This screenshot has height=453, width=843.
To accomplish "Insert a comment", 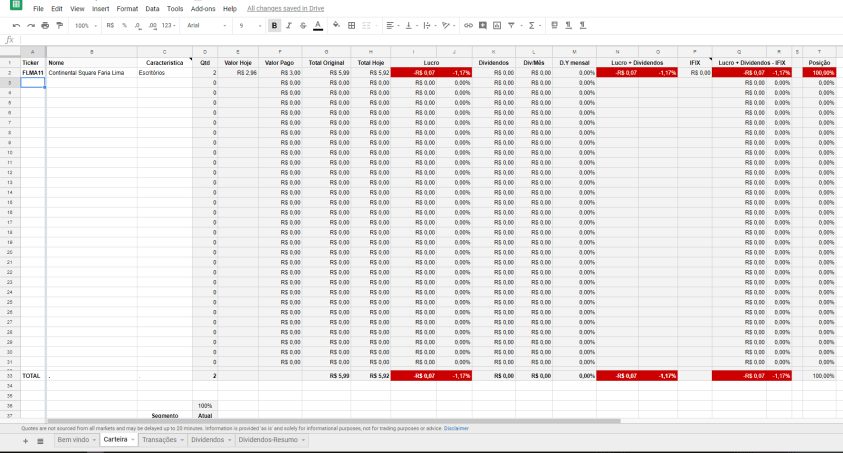I will tap(483, 25).
